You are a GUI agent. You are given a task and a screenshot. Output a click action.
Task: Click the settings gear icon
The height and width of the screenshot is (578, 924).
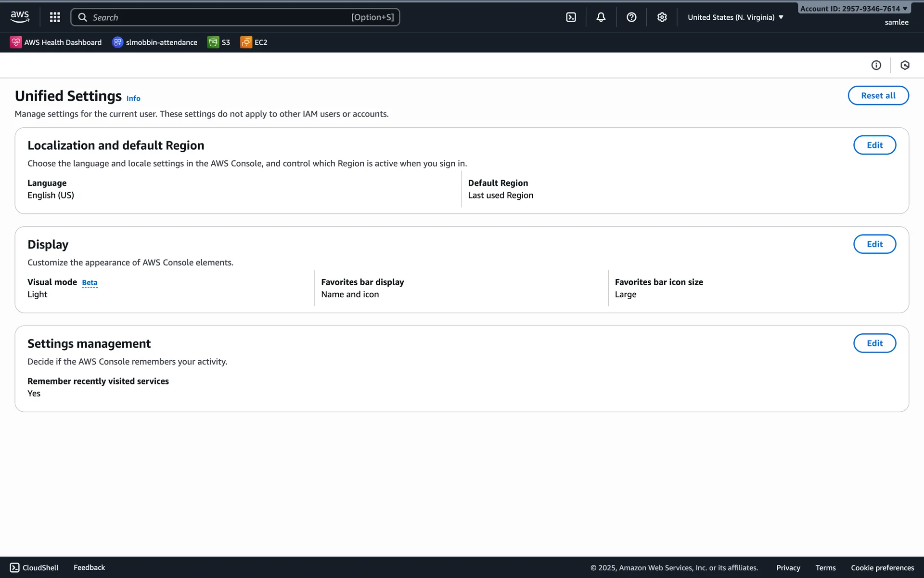[x=662, y=17]
